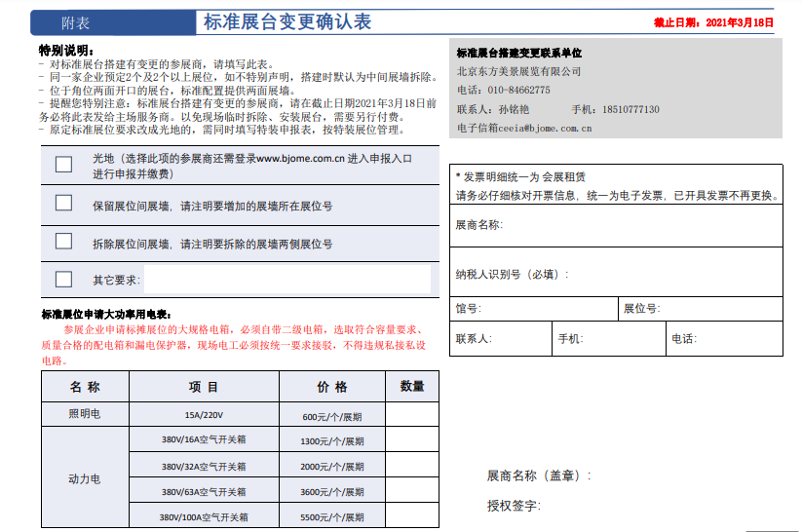
Task: Click the ceeia@bjome.com.cn email address
Action: point(551,128)
